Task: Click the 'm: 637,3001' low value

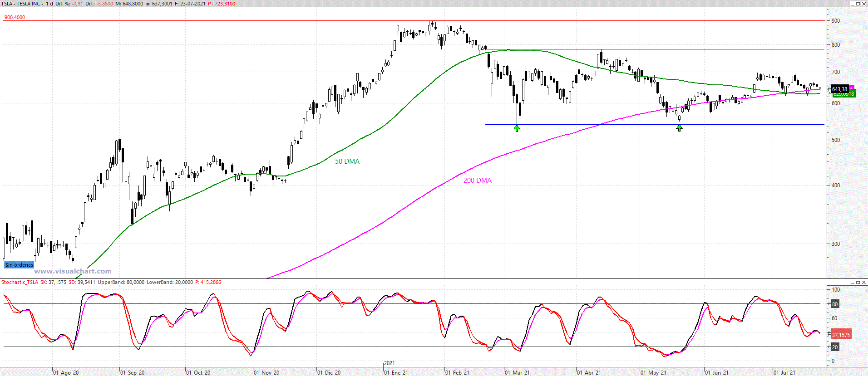Action: pos(159,4)
